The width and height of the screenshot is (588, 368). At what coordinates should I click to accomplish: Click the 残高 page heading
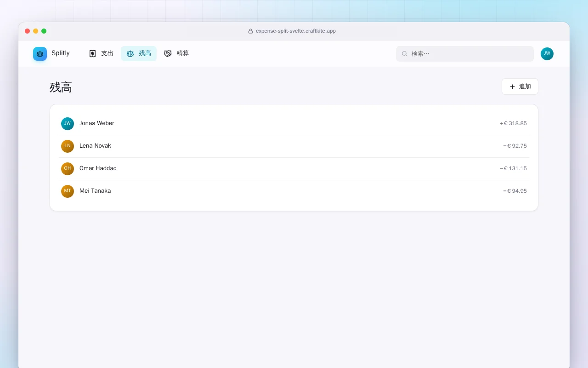[x=61, y=87]
